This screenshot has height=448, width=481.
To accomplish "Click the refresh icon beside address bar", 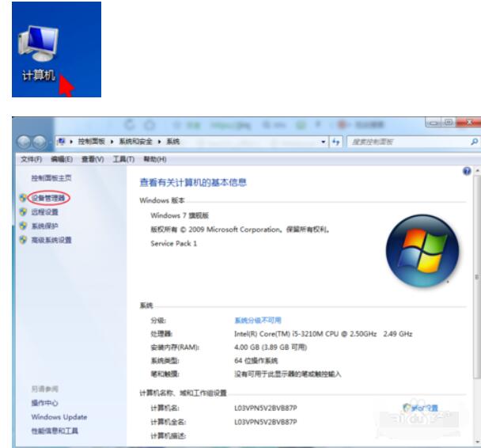I will [x=336, y=142].
